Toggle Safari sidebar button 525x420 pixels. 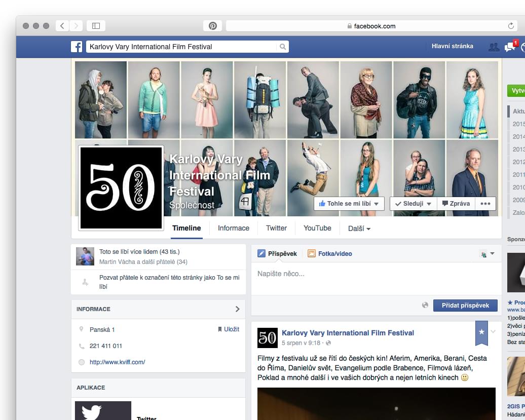96,26
